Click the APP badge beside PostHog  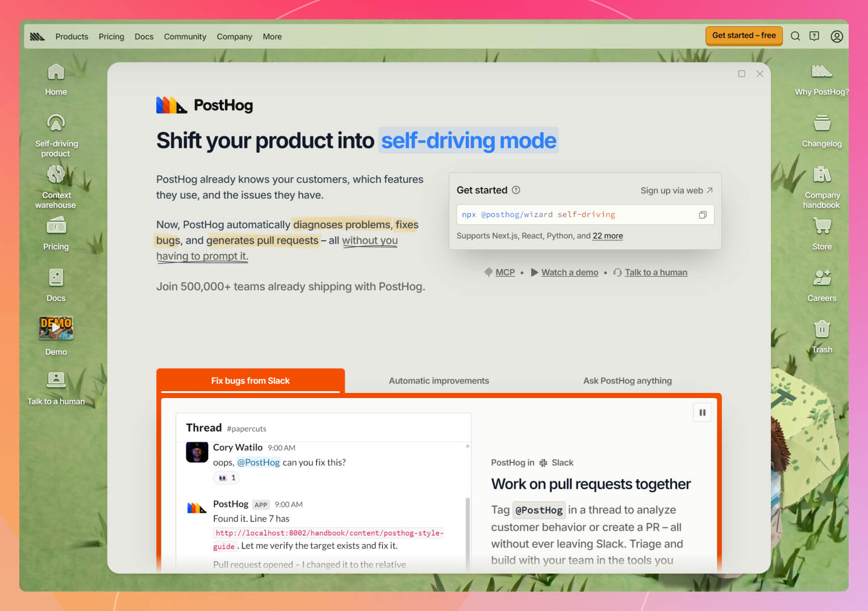[261, 504]
